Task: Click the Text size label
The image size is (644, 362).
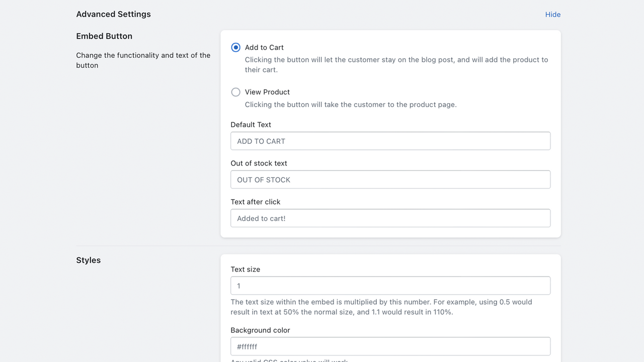Action: [246, 269]
